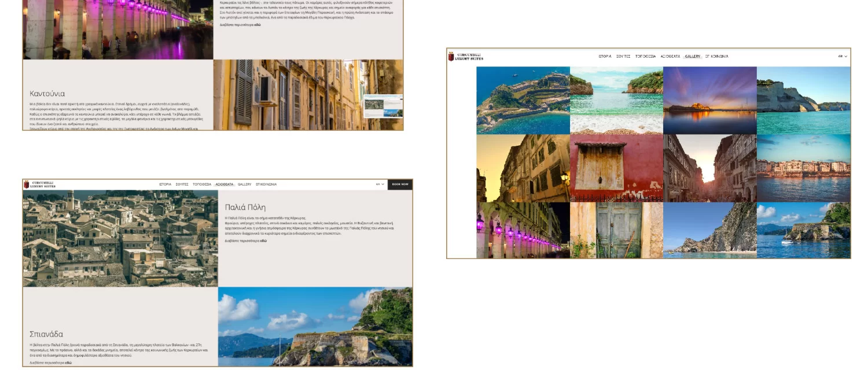Expand the language selector beside Book Now
The image size is (868, 370).
pyautogui.click(x=380, y=184)
